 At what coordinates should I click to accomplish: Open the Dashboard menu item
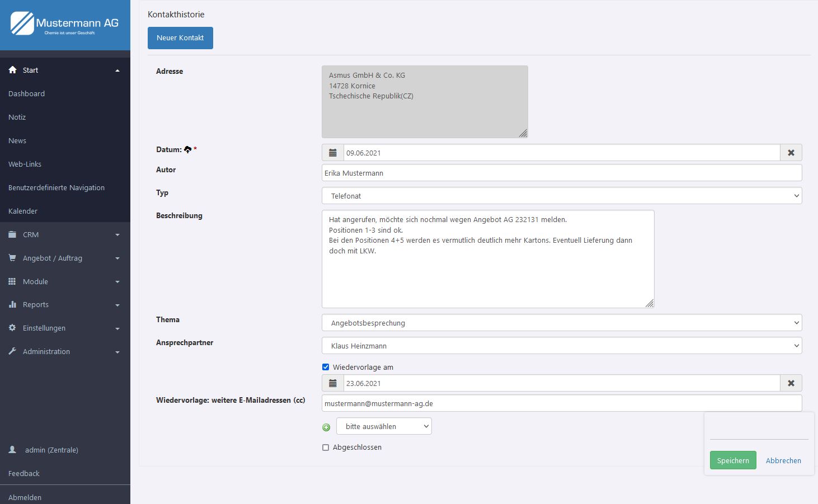click(x=26, y=93)
